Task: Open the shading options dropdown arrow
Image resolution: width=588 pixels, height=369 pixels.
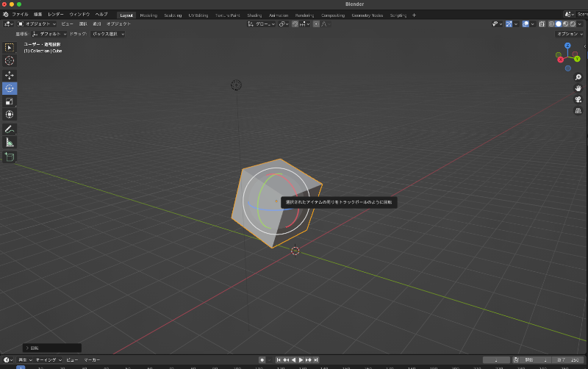Action: coord(579,24)
